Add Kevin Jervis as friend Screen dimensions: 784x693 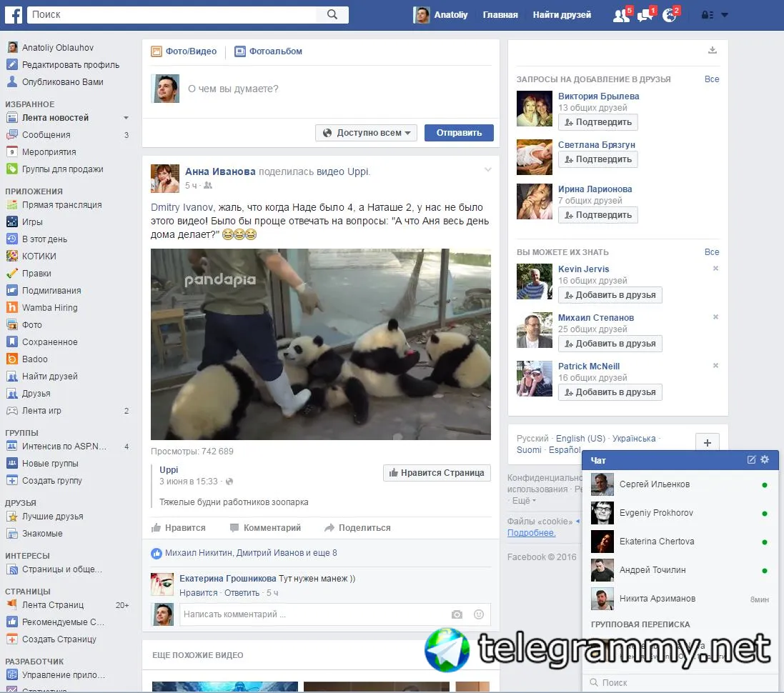click(x=610, y=295)
